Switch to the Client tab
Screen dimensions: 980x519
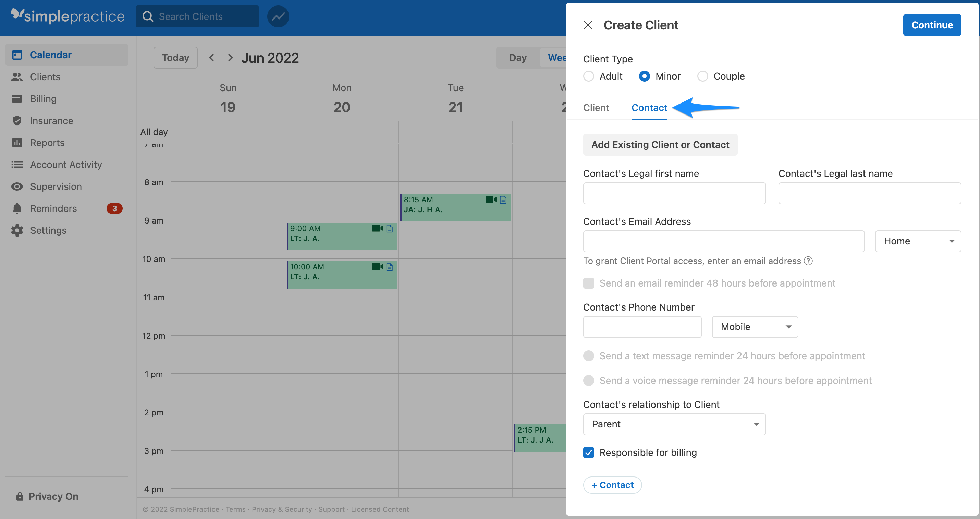tap(596, 108)
